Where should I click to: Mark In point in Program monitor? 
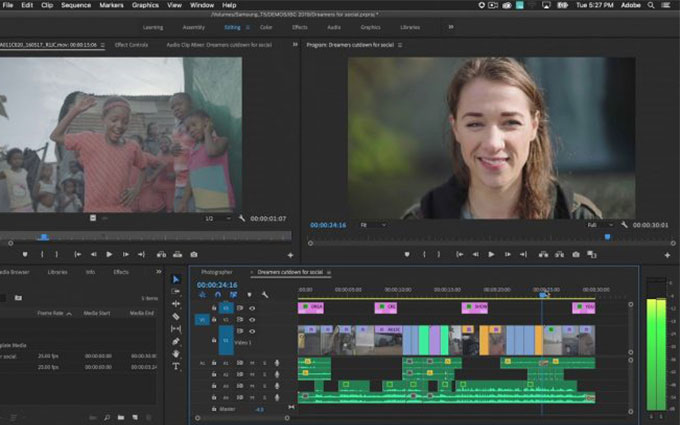(x=424, y=255)
